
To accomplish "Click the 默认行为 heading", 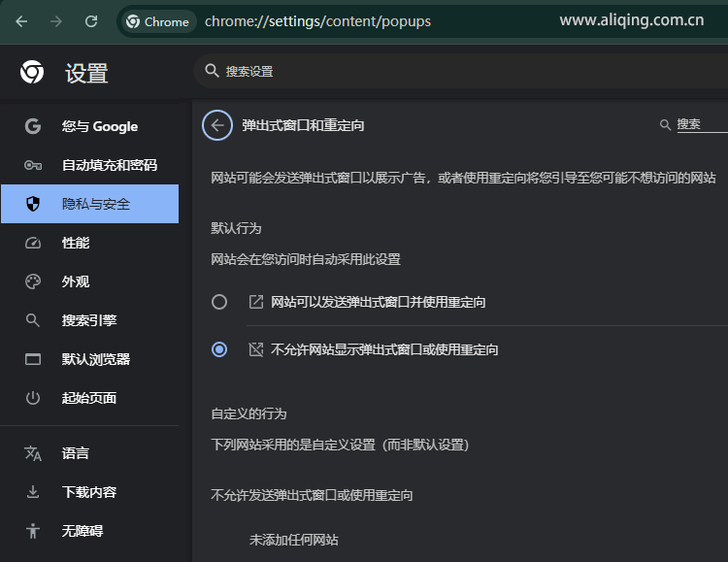I will pyautogui.click(x=236, y=228).
